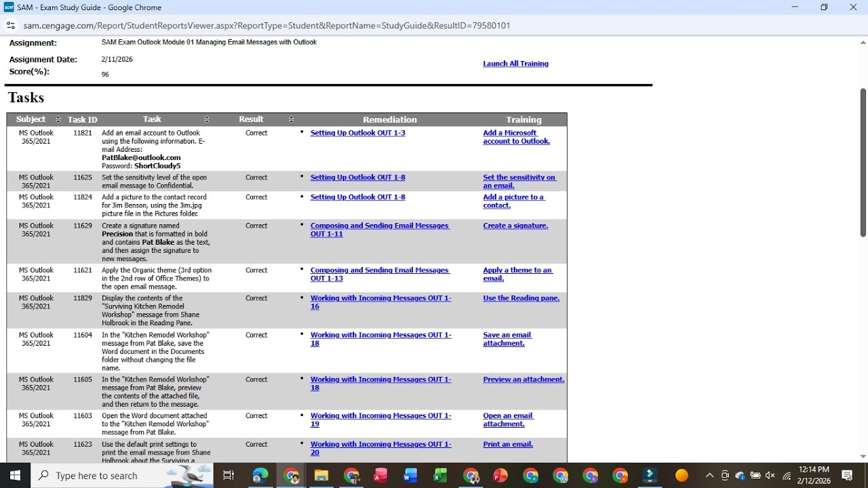This screenshot has width=868, height=488.
Task: View site information icon in the address bar
Action: coord(11,26)
